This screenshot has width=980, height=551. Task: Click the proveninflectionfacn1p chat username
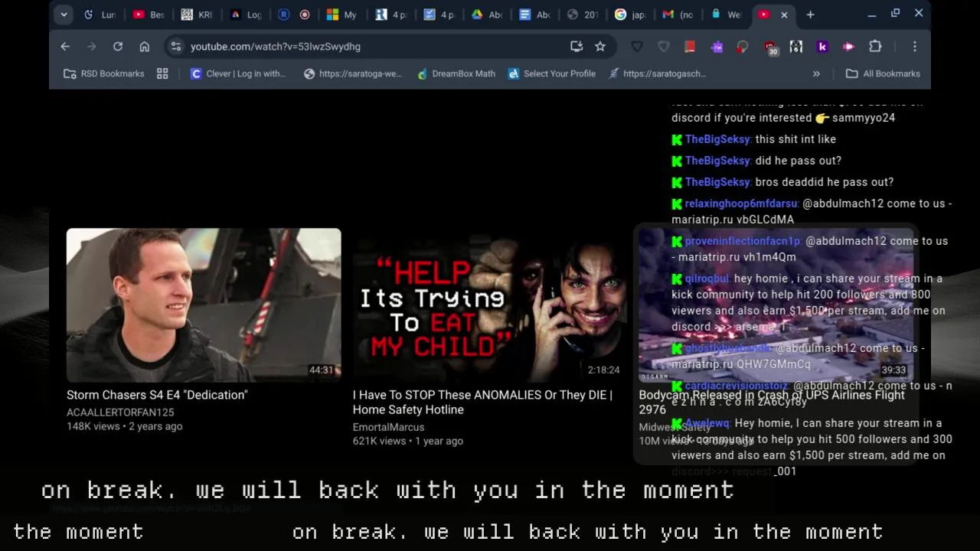(743, 241)
